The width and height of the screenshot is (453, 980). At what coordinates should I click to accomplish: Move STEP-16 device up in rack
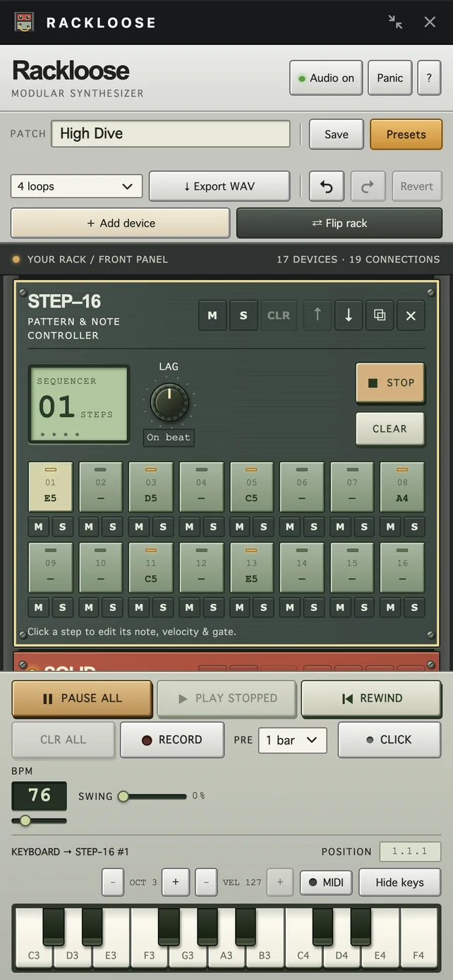point(318,315)
